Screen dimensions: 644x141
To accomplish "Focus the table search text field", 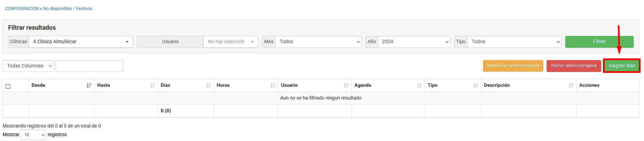I will (x=89, y=66).
